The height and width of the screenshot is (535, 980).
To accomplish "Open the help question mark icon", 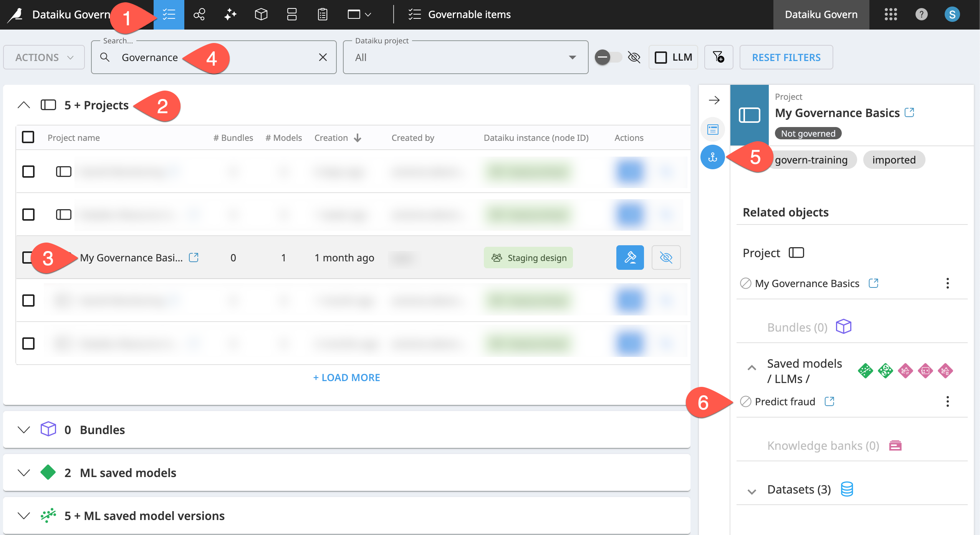I will coord(921,15).
